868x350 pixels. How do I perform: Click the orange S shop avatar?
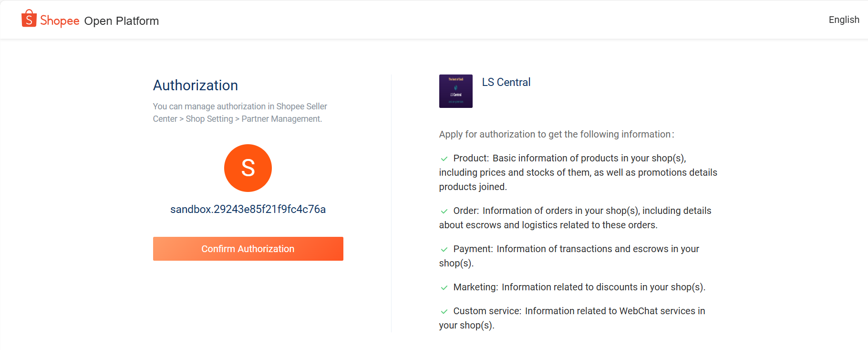[248, 168]
